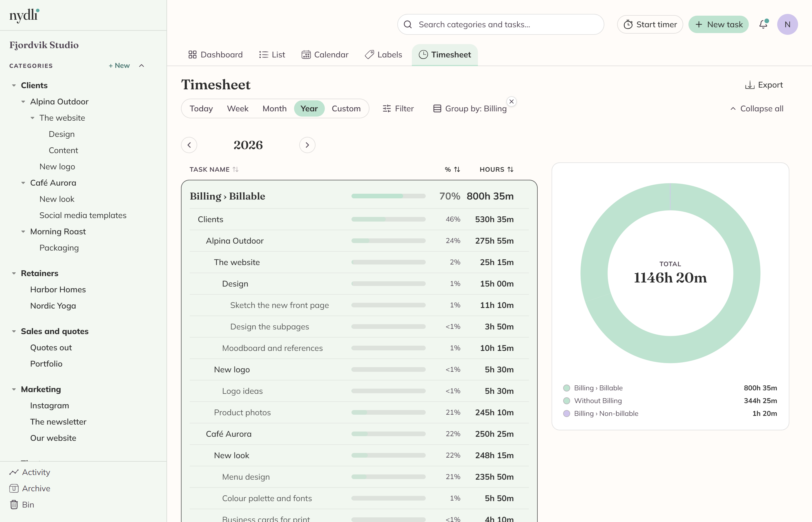Select the Month range
812x522 pixels.
tap(275, 108)
